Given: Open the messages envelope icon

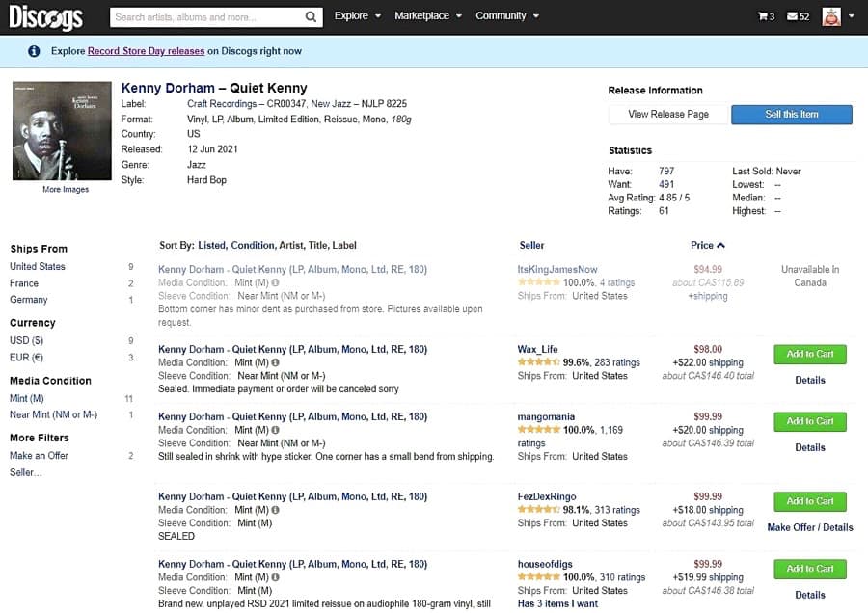Looking at the screenshot, I should [x=798, y=16].
